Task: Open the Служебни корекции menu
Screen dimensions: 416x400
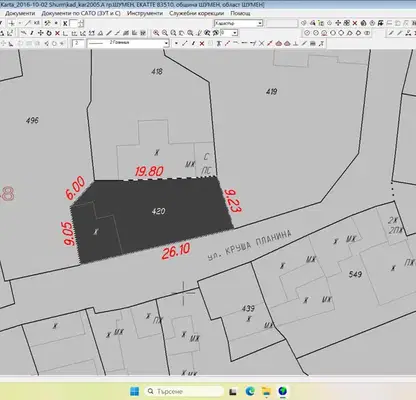Action: click(x=196, y=13)
